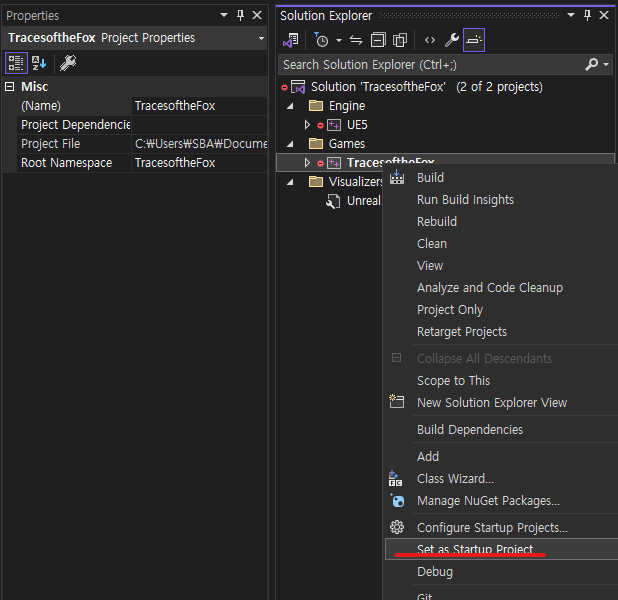This screenshot has width=618, height=600.
Task: Select the Unreal visualizer file
Action: [x=364, y=201]
